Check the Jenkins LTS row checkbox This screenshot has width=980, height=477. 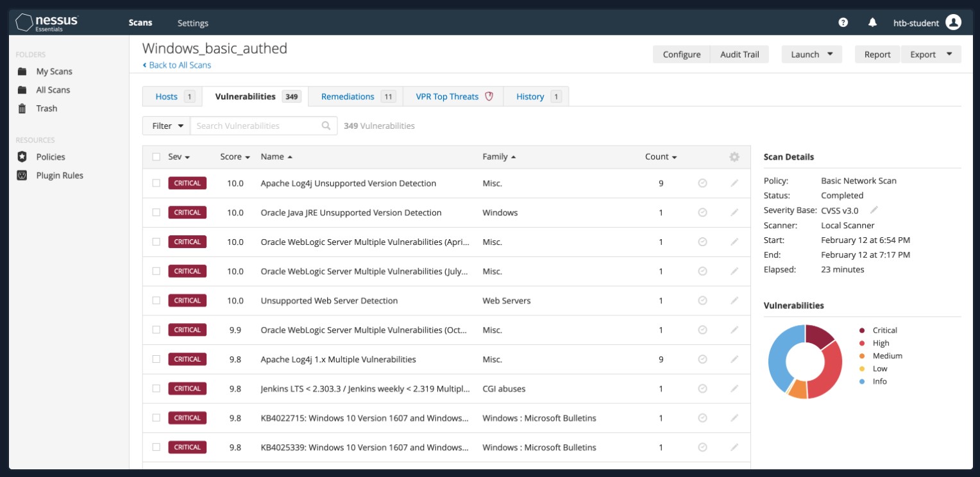[156, 388]
